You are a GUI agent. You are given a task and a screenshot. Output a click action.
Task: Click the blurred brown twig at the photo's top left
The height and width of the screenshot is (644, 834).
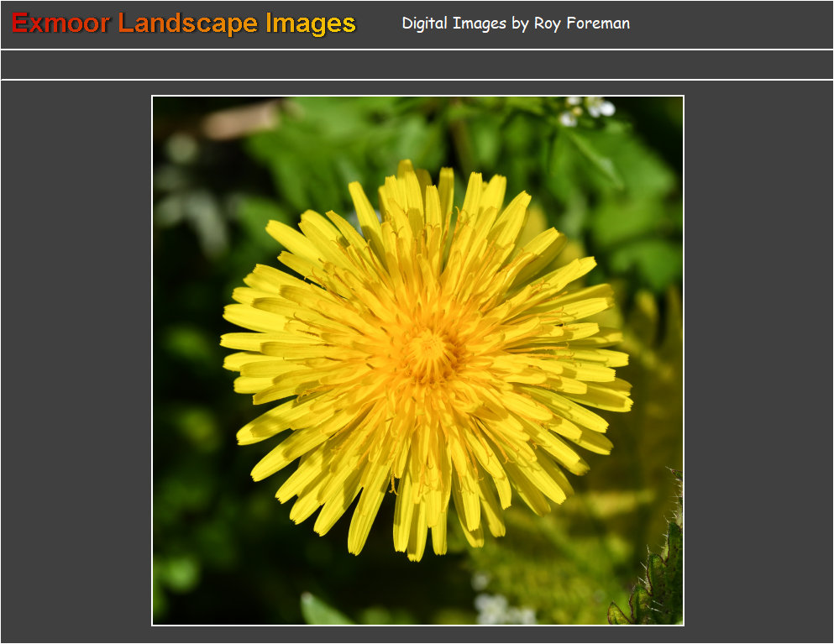click(x=239, y=119)
